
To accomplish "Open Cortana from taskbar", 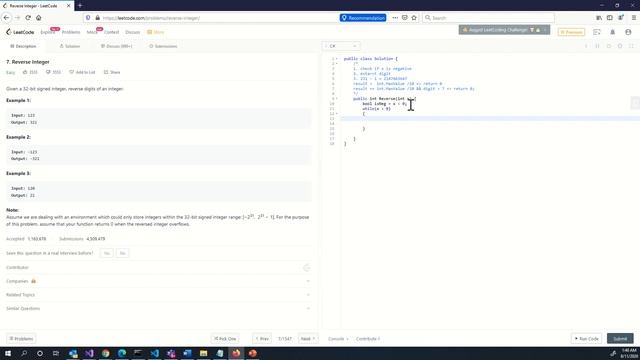I will [x=40, y=353].
